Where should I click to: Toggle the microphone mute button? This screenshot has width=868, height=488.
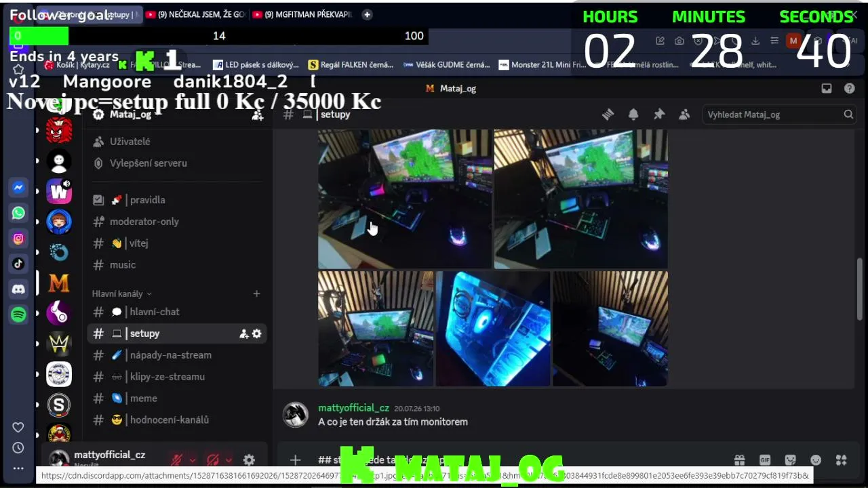tap(176, 460)
